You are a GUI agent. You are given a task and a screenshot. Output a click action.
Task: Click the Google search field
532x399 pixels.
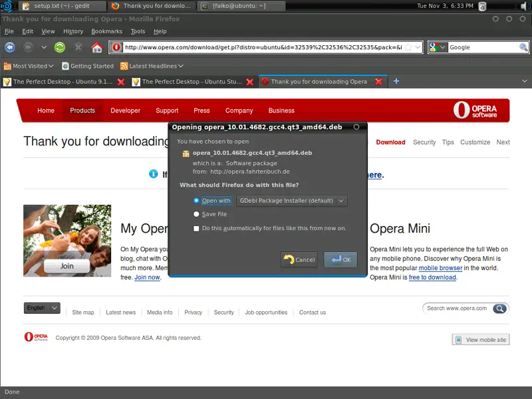pyautogui.click(x=483, y=47)
